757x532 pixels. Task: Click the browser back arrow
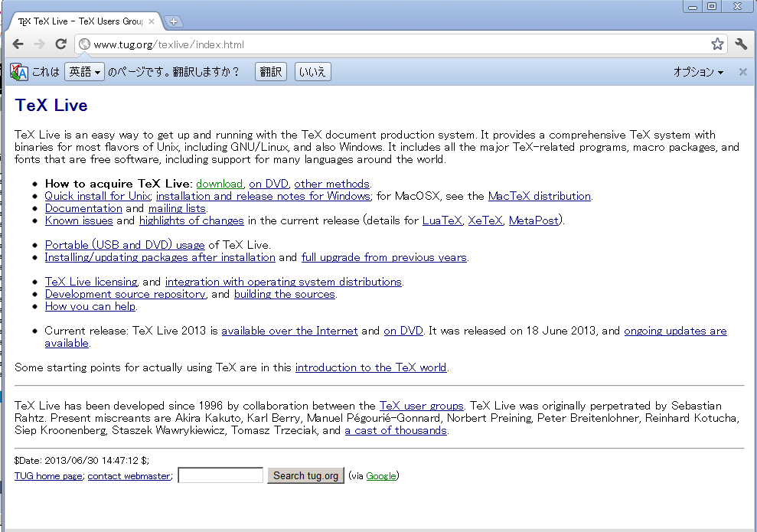tap(18, 44)
